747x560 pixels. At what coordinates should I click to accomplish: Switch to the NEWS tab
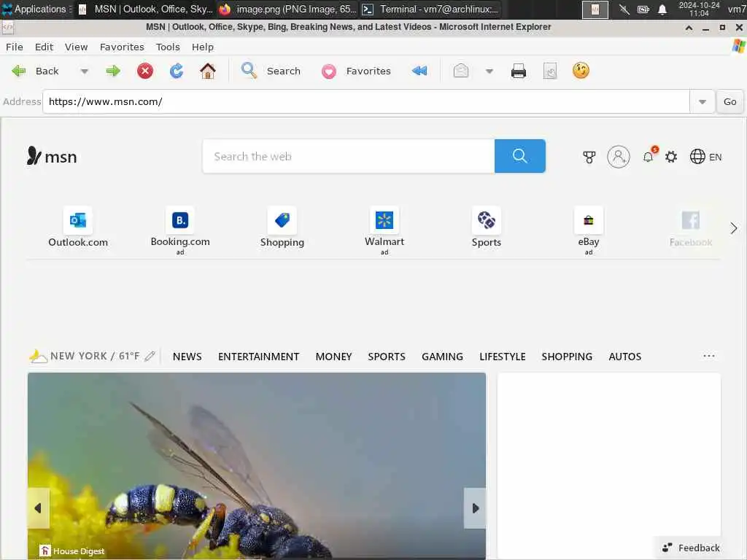click(187, 357)
